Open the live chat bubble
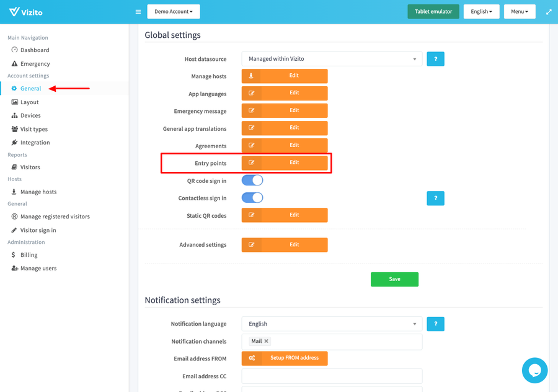This screenshot has width=558, height=392. pos(534,370)
